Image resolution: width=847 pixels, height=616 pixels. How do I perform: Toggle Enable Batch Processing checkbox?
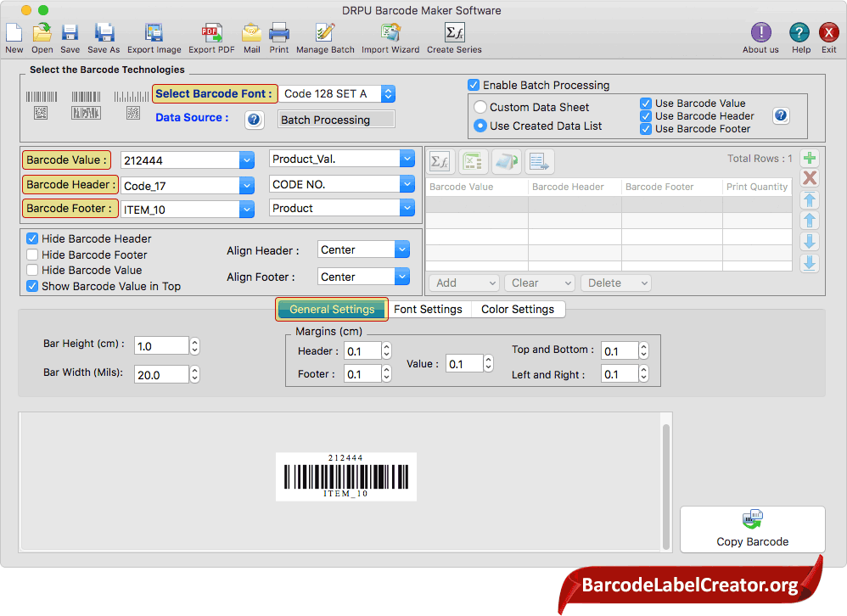(474, 85)
